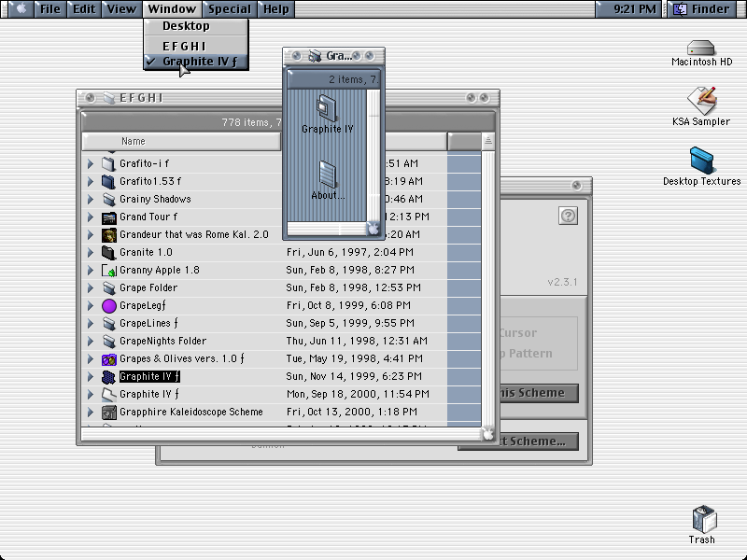
Task: Click the Granny Apple 1.8 icon
Action: click(x=108, y=270)
